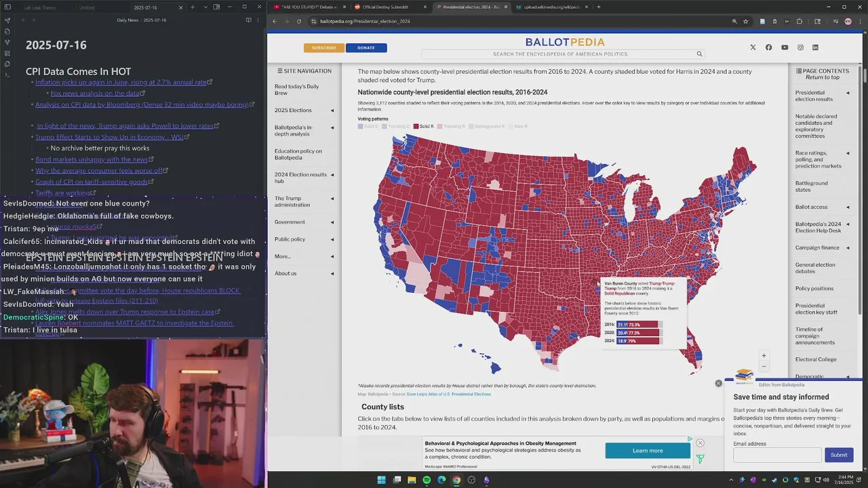Toggle the Solid D voting pattern filter
868x488 pixels.
tap(368, 126)
